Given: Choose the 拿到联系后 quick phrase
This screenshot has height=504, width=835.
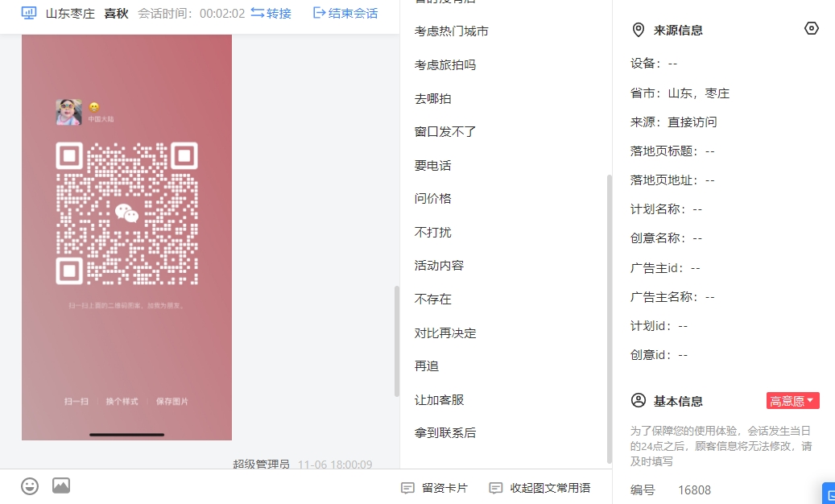Looking at the screenshot, I should 445,433.
